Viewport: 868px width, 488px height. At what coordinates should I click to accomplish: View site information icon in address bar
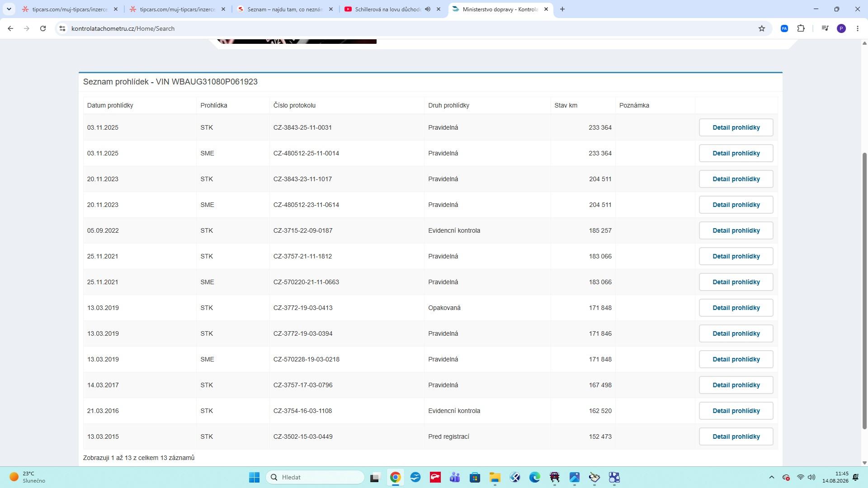[62, 28]
